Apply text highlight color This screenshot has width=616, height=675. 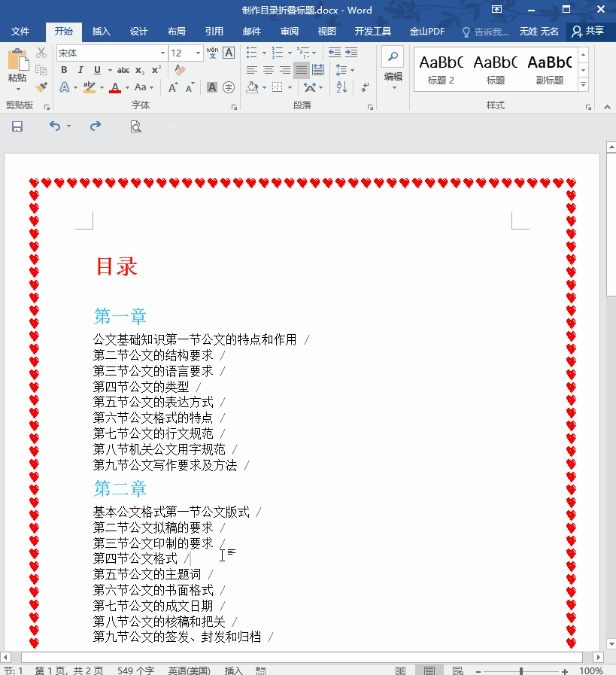tap(90, 87)
